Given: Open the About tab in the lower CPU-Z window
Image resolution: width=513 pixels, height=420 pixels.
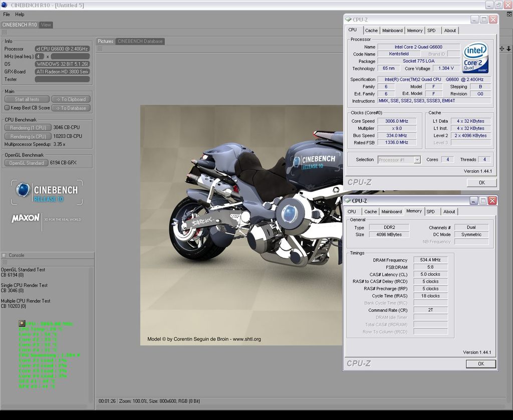Looking at the screenshot, I should (x=449, y=212).
